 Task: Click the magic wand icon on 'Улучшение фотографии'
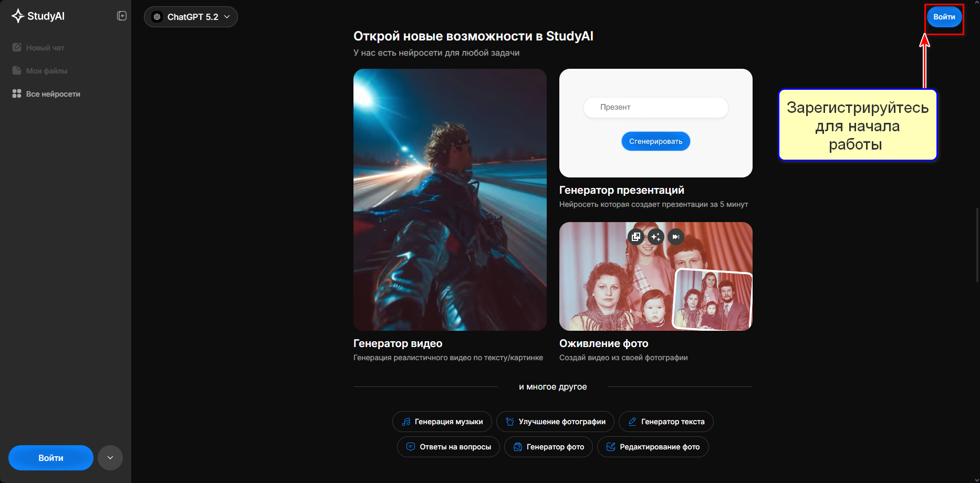(509, 421)
